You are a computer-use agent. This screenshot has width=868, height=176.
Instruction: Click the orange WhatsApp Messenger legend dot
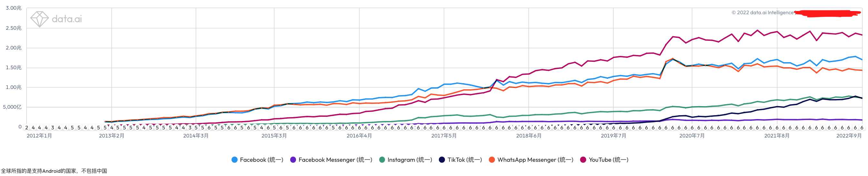pyautogui.click(x=492, y=160)
